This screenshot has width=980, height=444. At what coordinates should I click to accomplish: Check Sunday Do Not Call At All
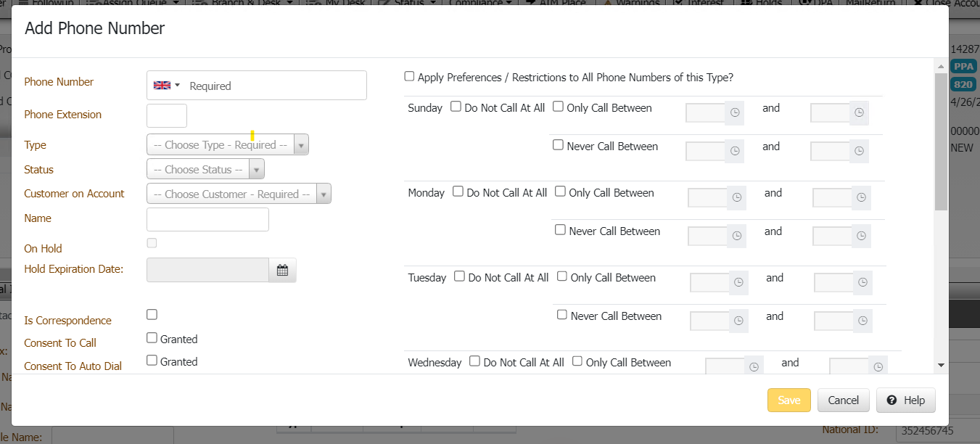[456, 107]
